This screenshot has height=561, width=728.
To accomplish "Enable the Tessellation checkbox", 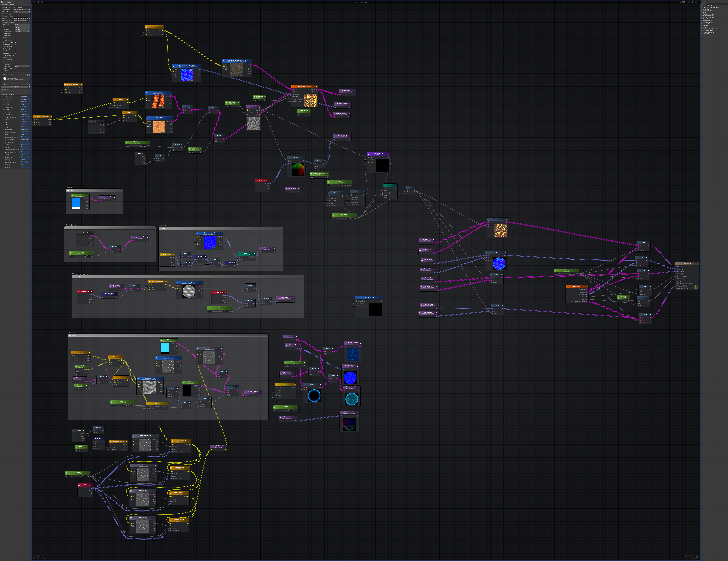I will (16, 62).
